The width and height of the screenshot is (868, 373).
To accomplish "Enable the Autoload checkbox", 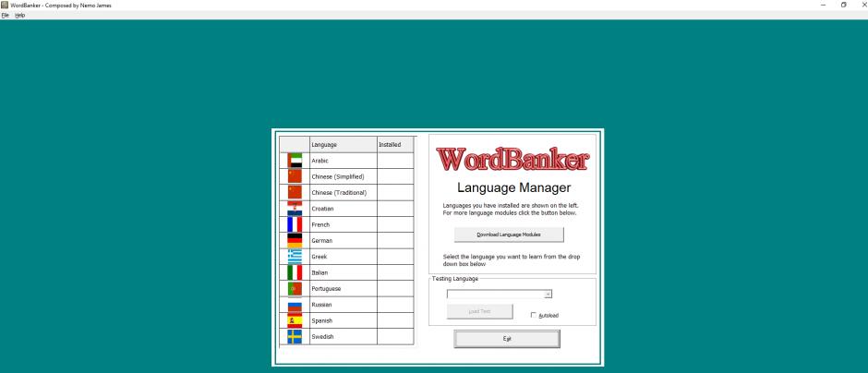I will pos(534,315).
